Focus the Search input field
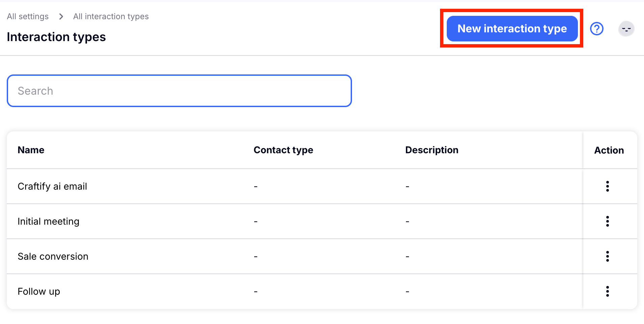This screenshot has height=324, width=644. (179, 91)
